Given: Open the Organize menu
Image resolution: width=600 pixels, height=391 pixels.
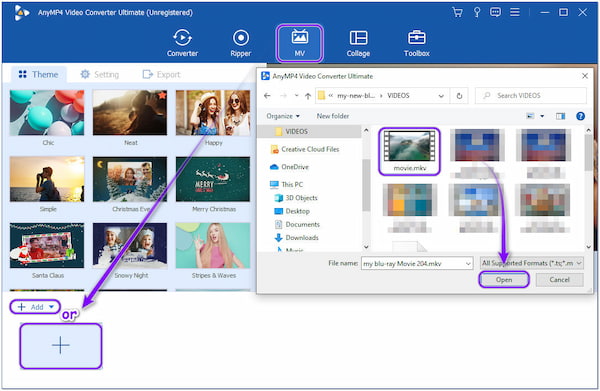Looking at the screenshot, I should [x=283, y=116].
